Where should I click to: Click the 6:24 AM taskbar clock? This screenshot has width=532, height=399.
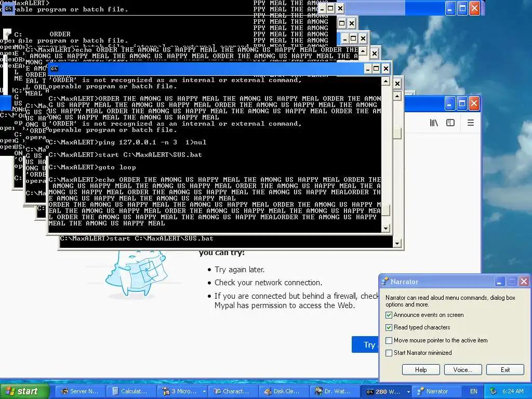[x=513, y=391]
